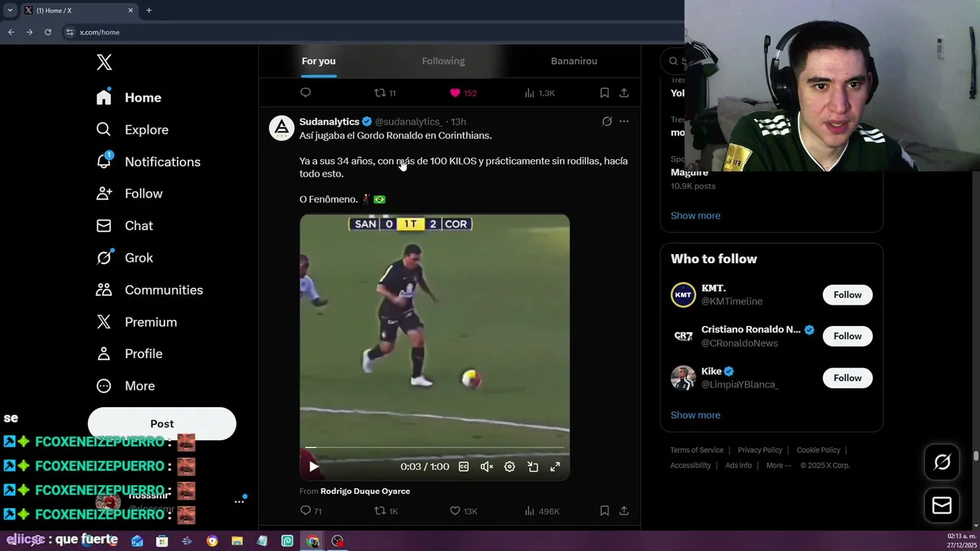Open the floating Grok button

(x=942, y=461)
